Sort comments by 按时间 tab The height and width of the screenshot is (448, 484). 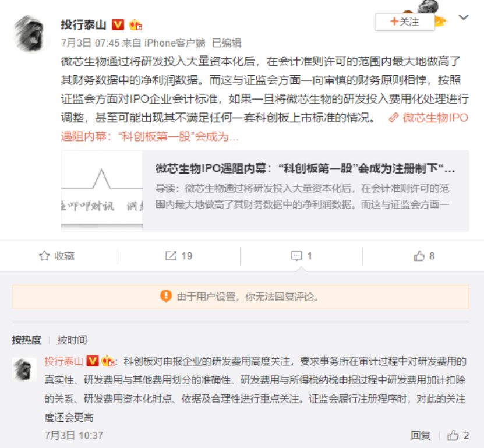pos(72,340)
